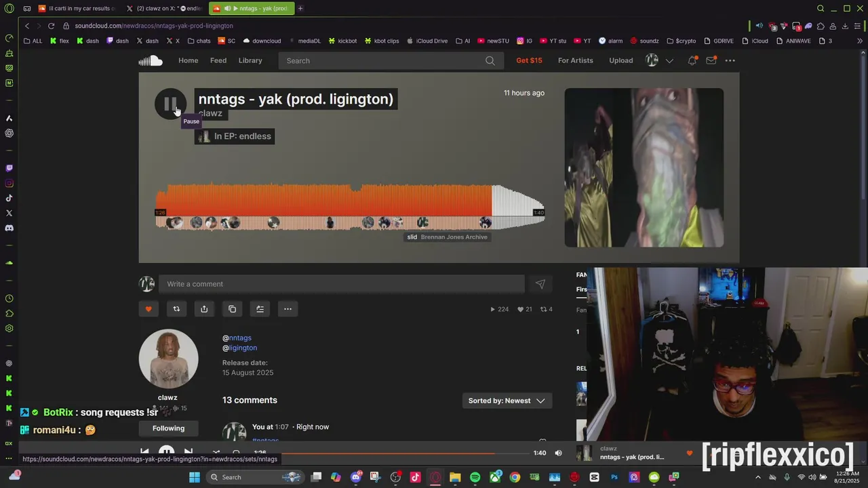This screenshot has width=868, height=488.
Task: Expand the profile avatar dropdown chevron
Action: pos(669,61)
